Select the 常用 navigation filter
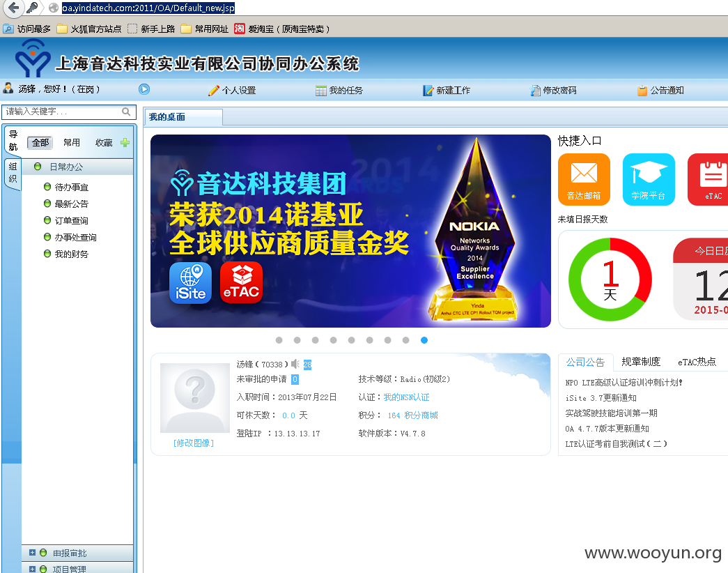Viewport: 728px width, 573px height. pos(72,143)
